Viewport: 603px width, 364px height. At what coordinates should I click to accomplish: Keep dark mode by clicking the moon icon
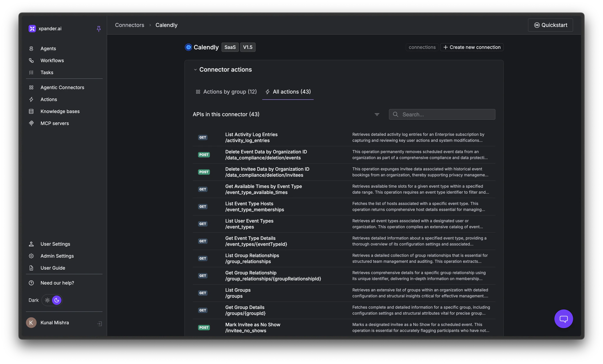[57, 300]
